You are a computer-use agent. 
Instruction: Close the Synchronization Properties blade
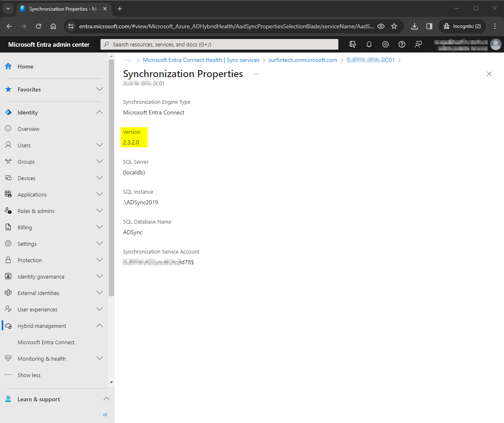point(489,74)
